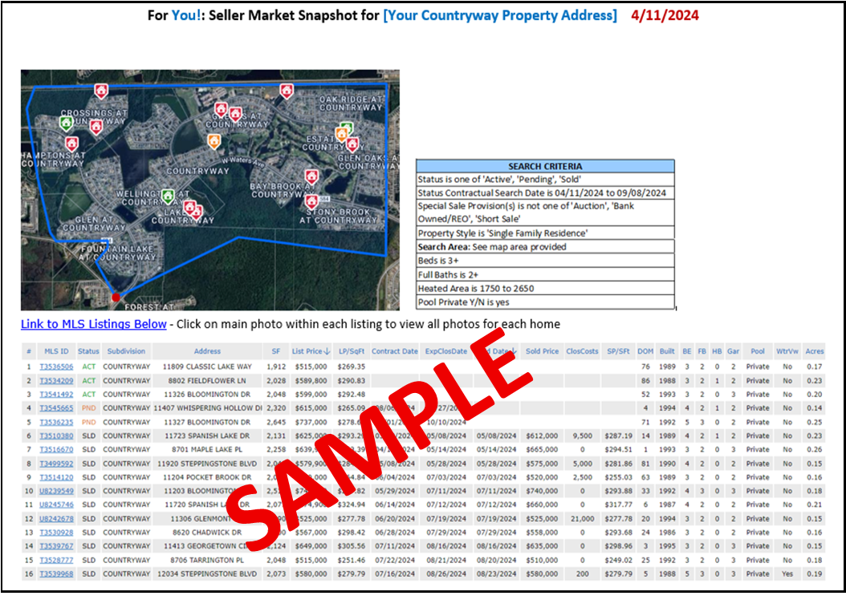
Task: Click the red home pin above Glen Oaks label
Action: (352, 144)
